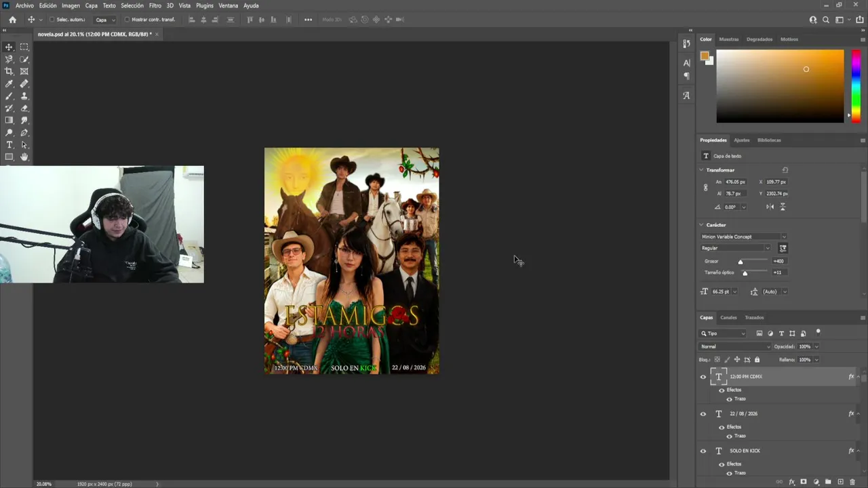868x488 pixels.
Task: Hide the 12:00 PM CDMX layer
Action: click(703, 377)
